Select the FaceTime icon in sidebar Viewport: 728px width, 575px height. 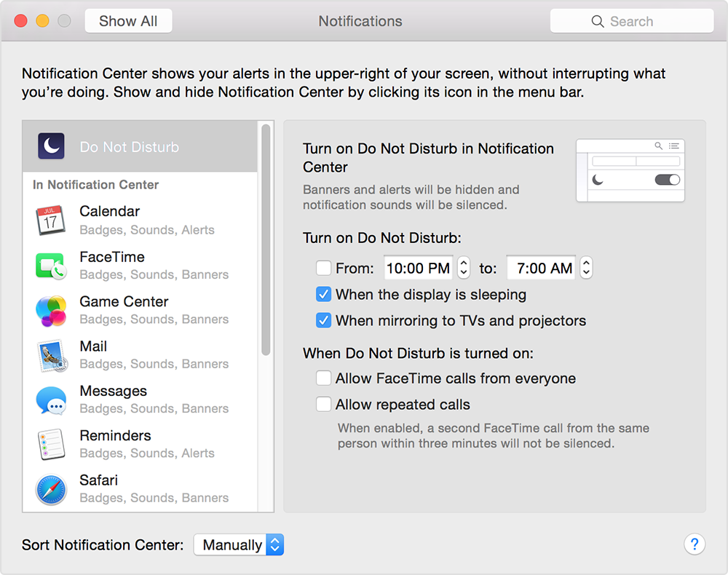[x=51, y=266]
